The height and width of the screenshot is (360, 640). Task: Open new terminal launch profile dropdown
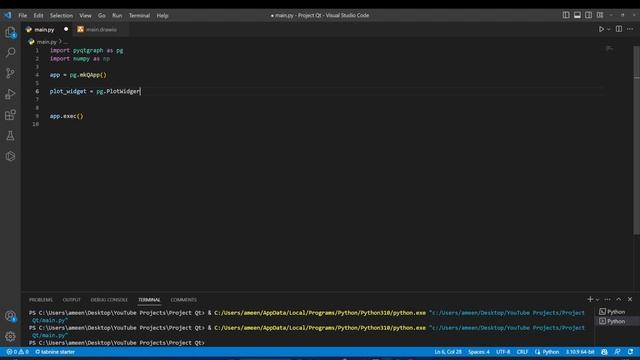[598, 300]
